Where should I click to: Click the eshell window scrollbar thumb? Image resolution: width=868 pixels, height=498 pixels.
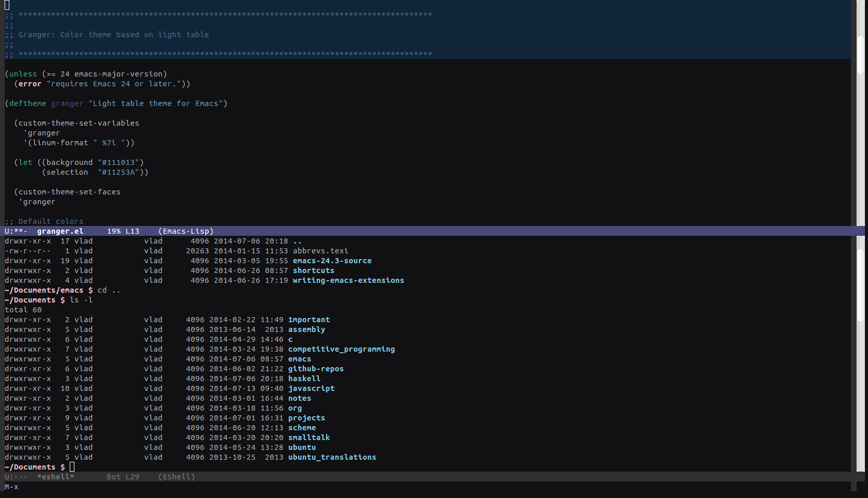coord(860,285)
